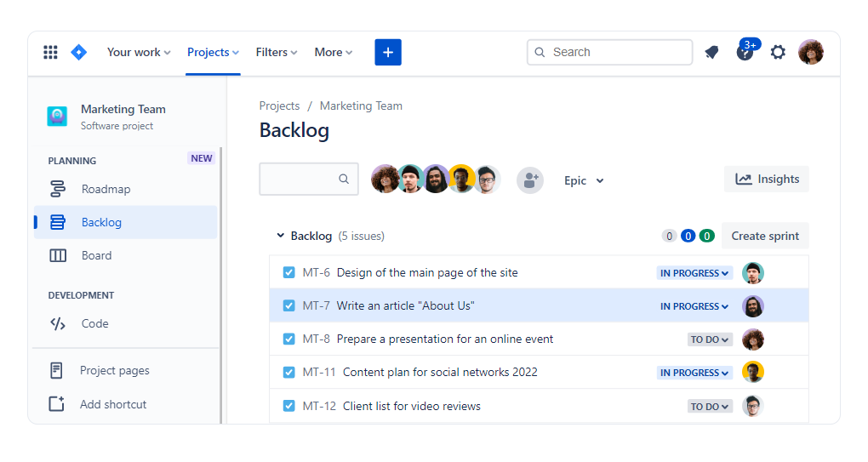
Task: Click the sidebar vertical scrollbar
Action: (x=221, y=285)
